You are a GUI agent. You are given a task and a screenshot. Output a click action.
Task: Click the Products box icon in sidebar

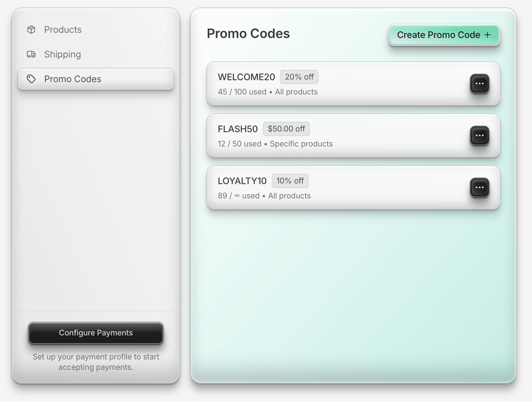pos(31,30)
